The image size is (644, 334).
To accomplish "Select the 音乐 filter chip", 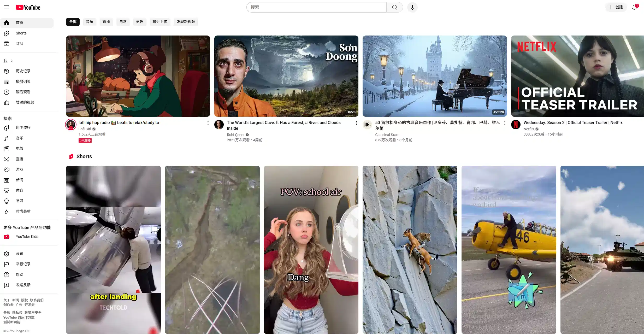I will (89, 22).
